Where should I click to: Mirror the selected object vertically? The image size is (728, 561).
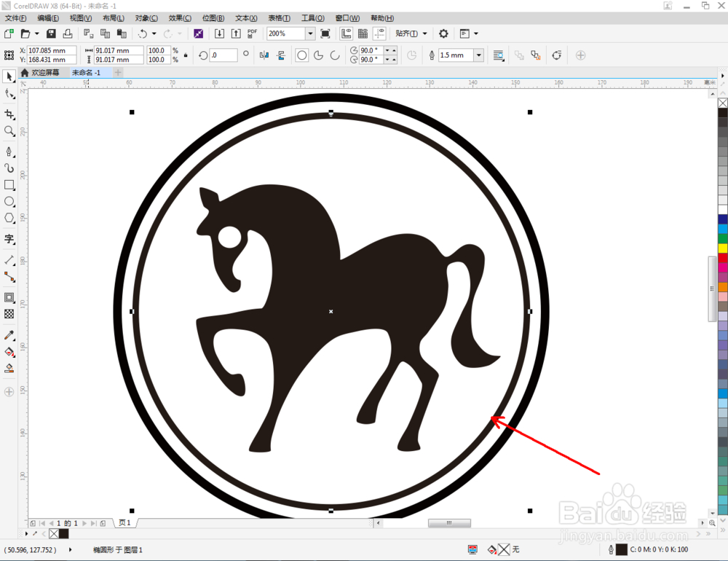[281, 55]
